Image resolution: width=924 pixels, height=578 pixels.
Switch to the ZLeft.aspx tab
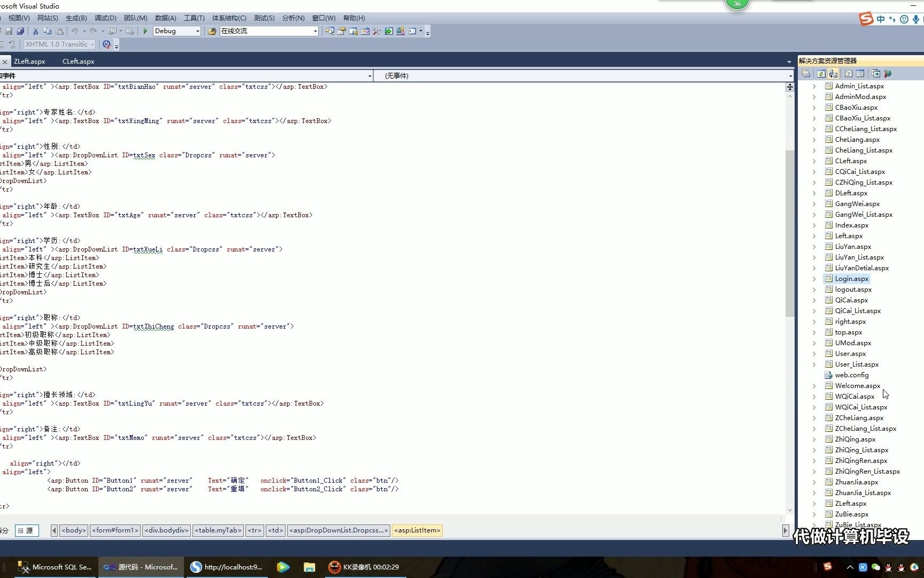[29, 62]
